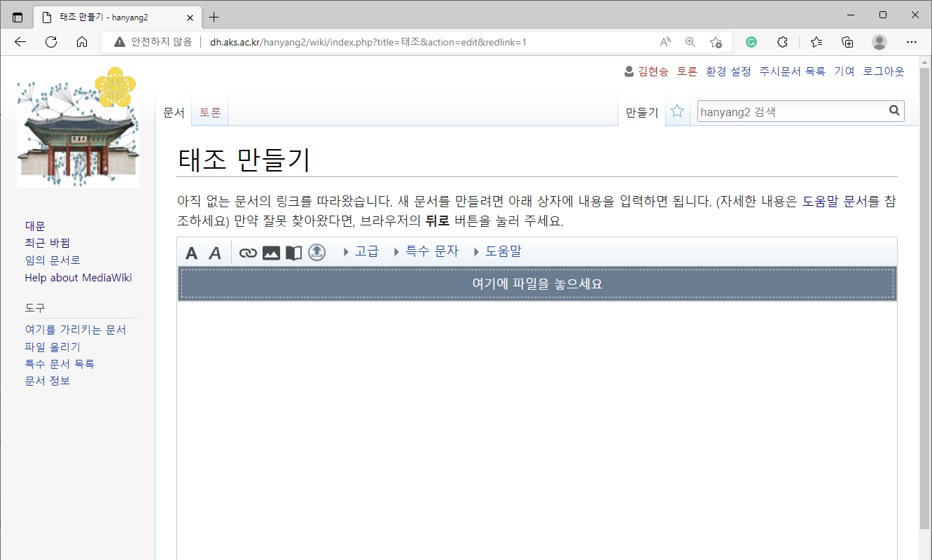This screenshot has height=560, width=932.
Task: Insert a reference using the book icon
Action: tap(293, 253)
